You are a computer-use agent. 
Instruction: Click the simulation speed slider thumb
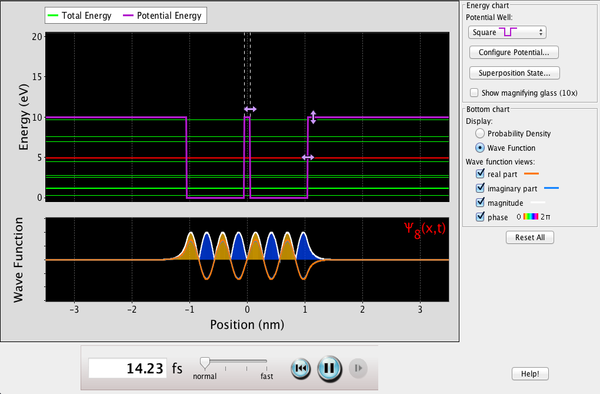205,363
